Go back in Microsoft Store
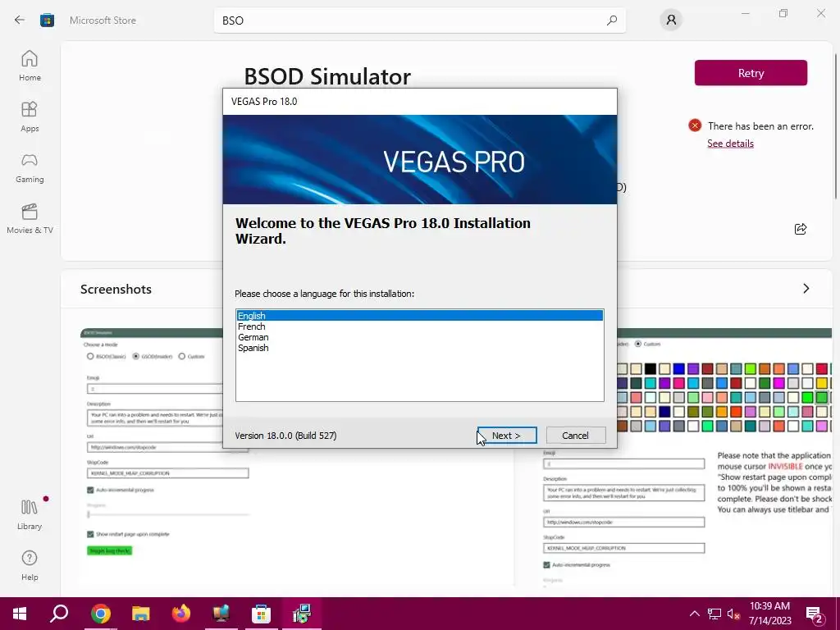The height and width of the screenshot is (630, 840). 20,21
